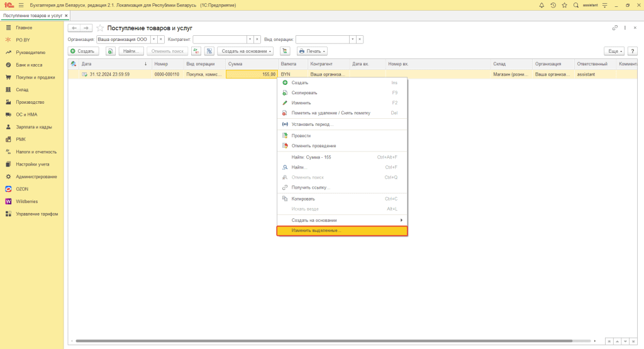
Task: Expand the Контрагент filter dropdown
Action: 249,39
